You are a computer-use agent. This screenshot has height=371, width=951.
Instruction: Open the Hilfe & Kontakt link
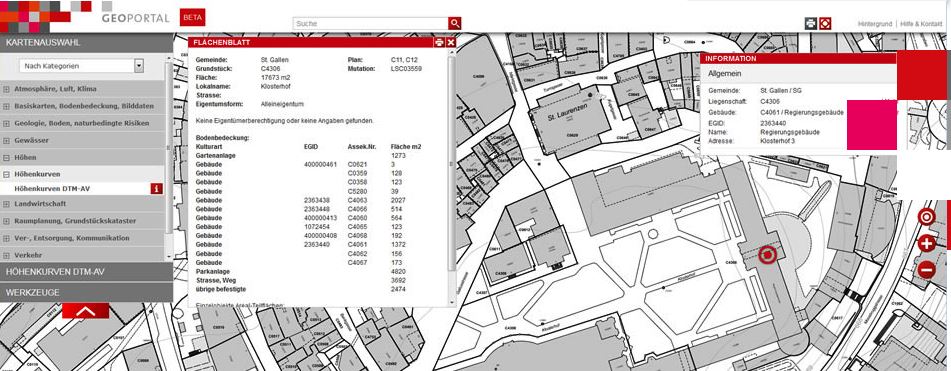point(921,24)
